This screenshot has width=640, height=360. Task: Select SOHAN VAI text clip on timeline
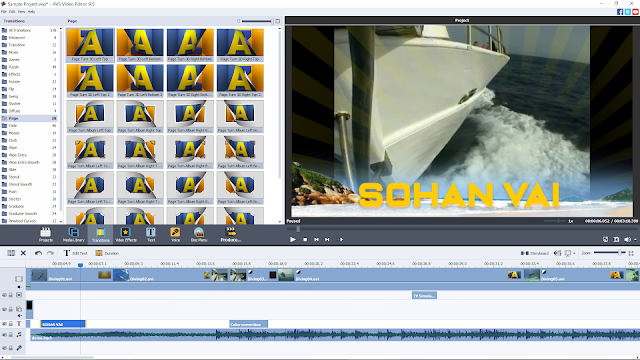tap(63, 324)
